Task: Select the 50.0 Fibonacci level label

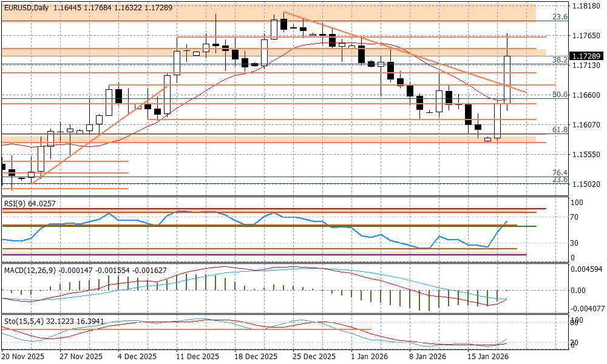Action: click(560, 95)
